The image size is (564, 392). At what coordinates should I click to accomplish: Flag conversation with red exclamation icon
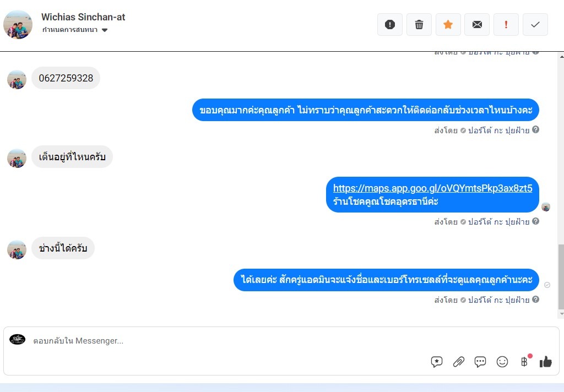[x=506, y=24]
